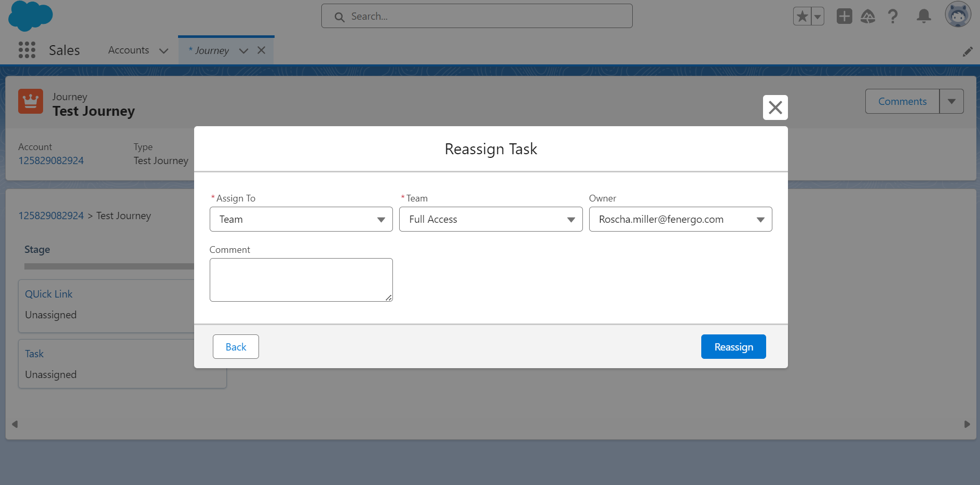
Task: Open the Team dropdown showing Full Access
Action: pyautogui.click(x=491, y=219)
